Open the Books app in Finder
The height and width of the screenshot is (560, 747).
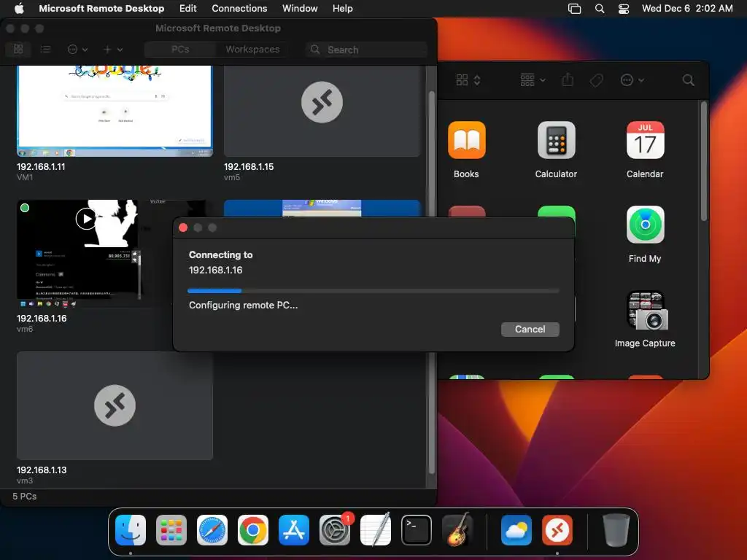466,140
